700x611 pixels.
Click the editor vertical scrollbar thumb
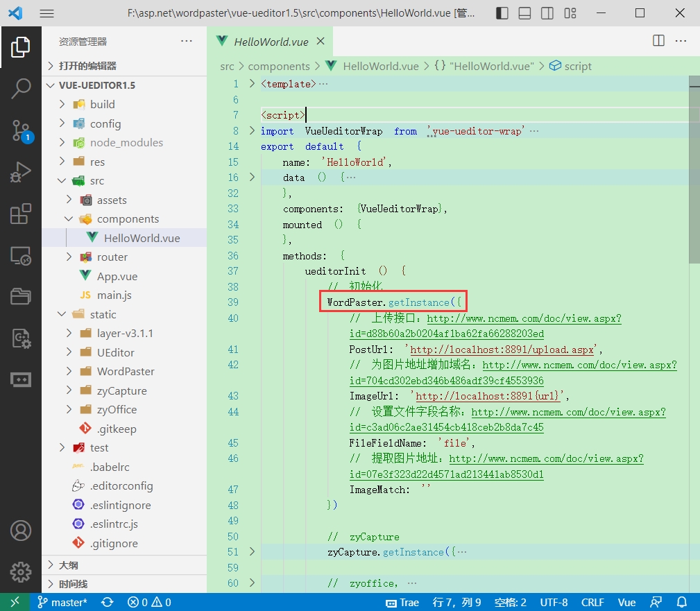click(694, 170)
